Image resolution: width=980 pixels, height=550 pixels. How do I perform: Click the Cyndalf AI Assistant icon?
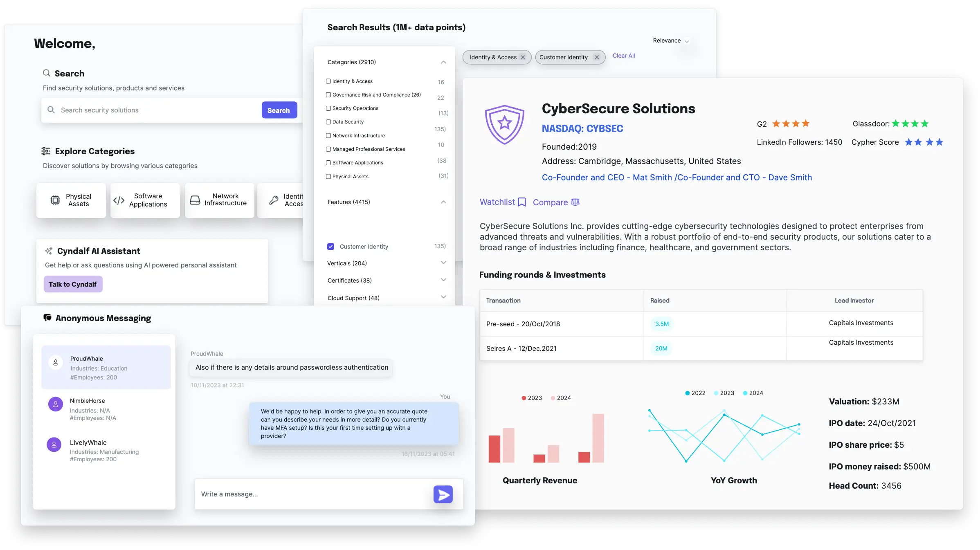click(x=49, y=250)
